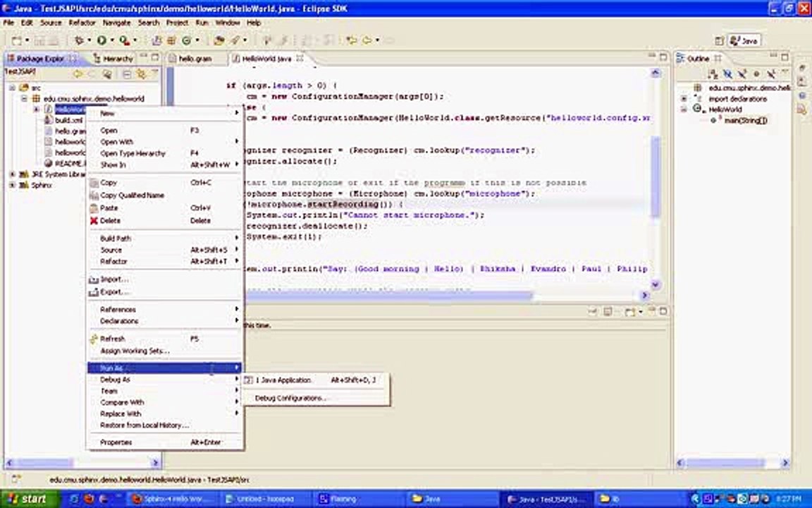Click the New Java Class green icon

(x=186, y=40)
